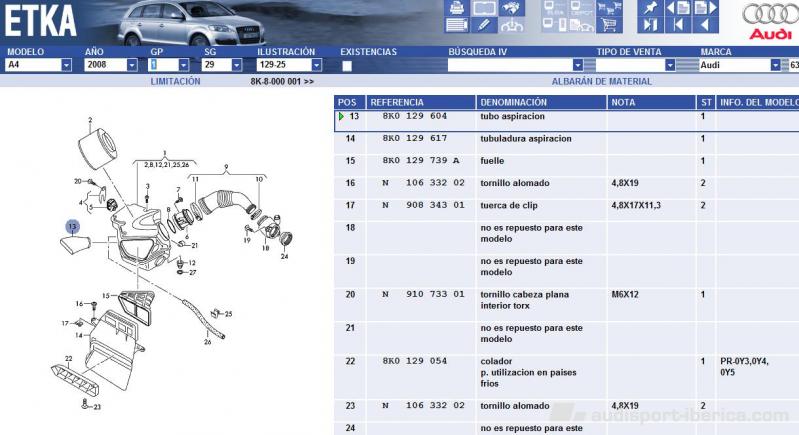The width and height of the screenshot is (799, 435).
Task: Open the Año dropdown showing 2008
Action: pos(111,65)
